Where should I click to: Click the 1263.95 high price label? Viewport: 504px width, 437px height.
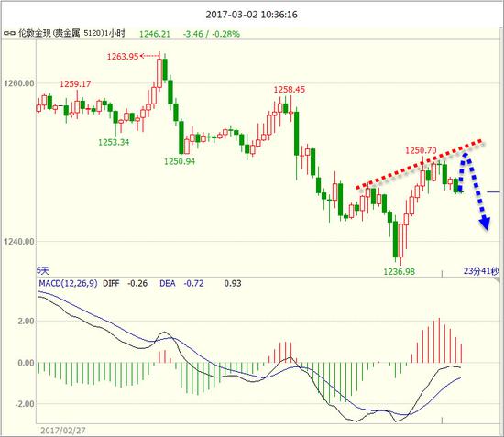pyautogui.click(x=123, y=57)
